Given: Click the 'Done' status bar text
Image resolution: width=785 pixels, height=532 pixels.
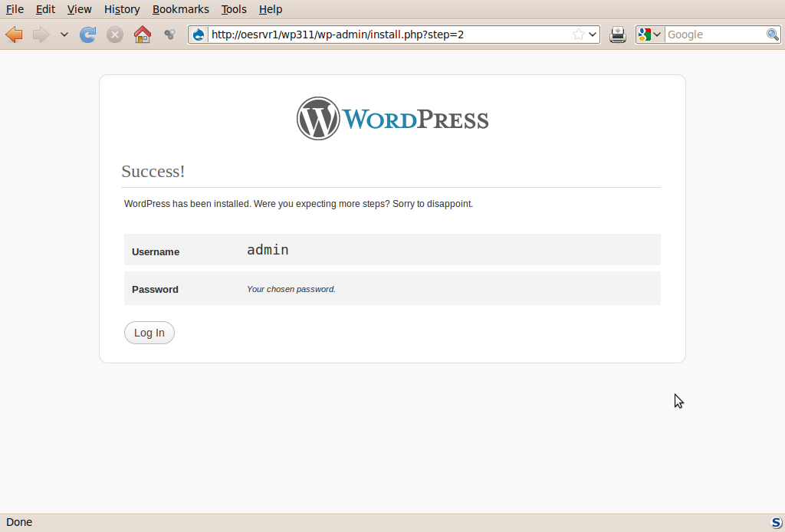Looking at the screenshot, I should (x=19, y=522).
